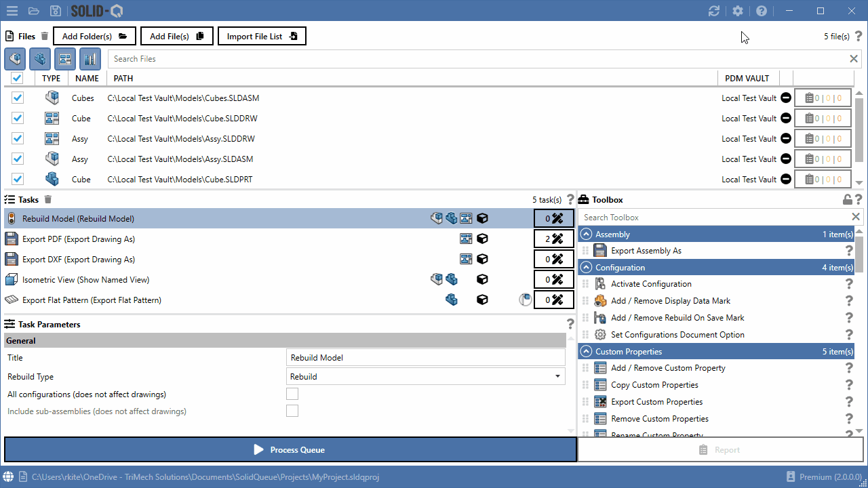Collapse the Custom Properties toolbox group

coord(587,351)
